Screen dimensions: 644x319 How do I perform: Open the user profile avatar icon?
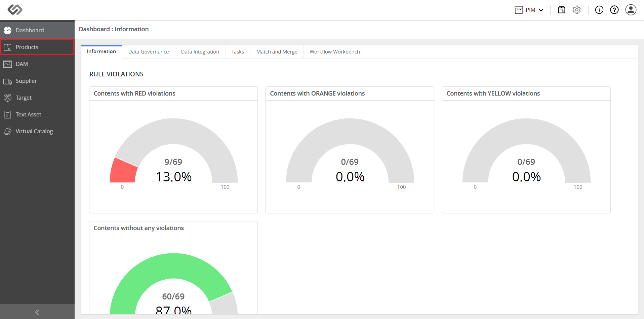tap(631, 10)
